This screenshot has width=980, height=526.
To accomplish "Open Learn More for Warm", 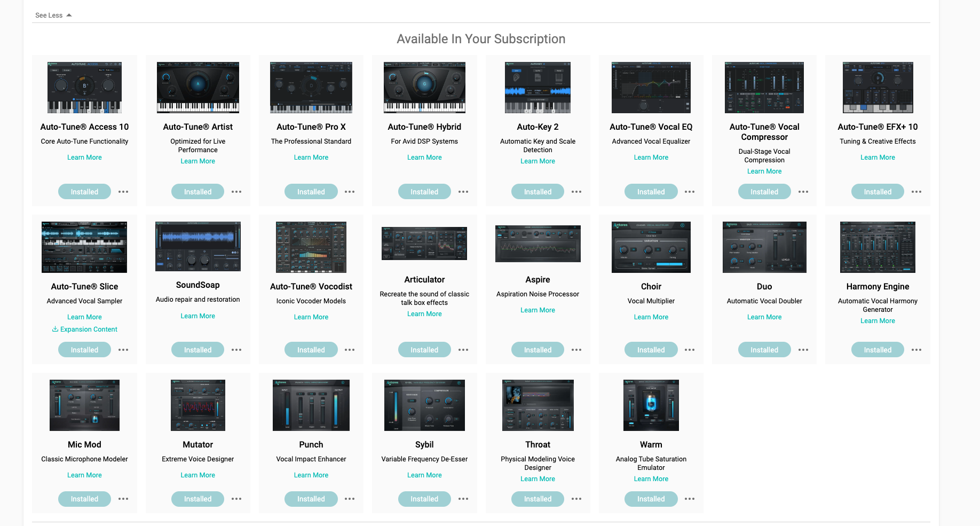I will coord(651,479).
